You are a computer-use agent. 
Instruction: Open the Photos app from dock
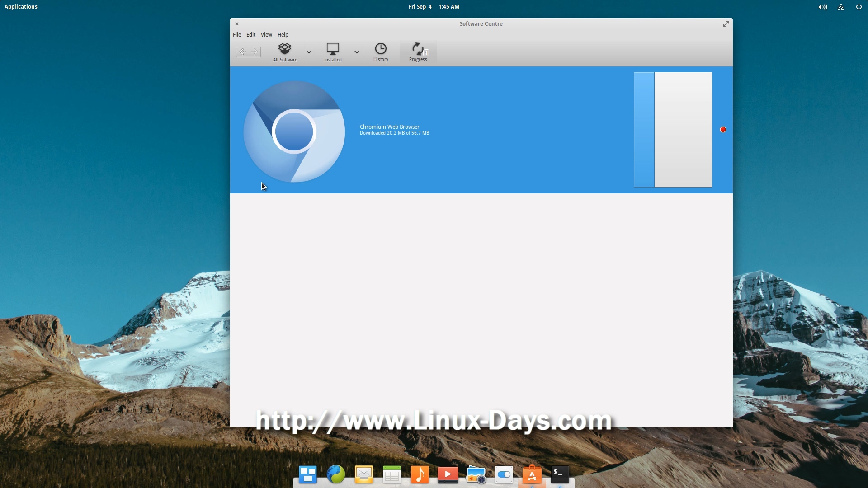[476, 474]
